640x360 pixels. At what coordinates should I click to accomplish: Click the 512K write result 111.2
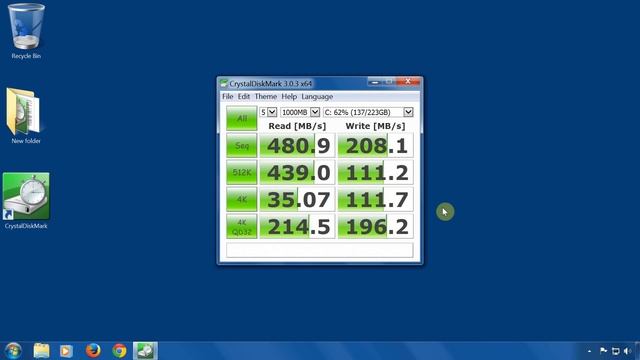coord(376,172)
